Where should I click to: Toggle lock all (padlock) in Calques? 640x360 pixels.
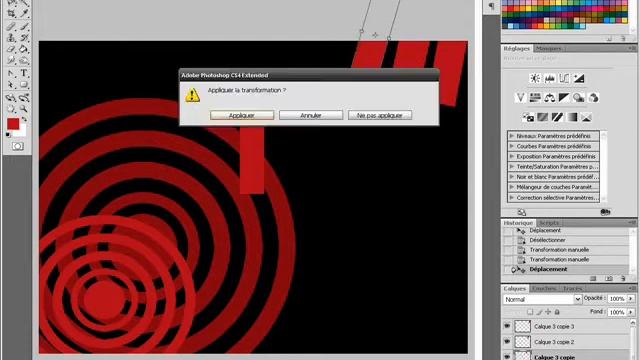557,312
